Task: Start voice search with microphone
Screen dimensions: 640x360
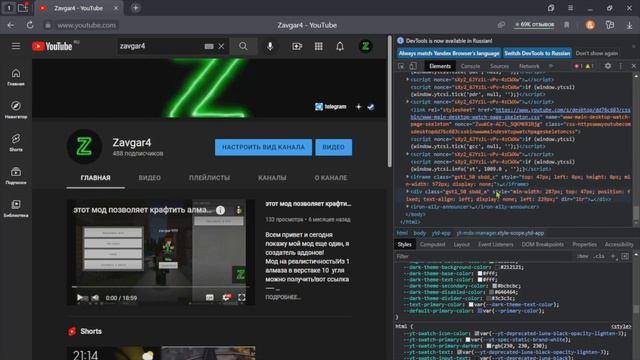Action: point(270,46)
